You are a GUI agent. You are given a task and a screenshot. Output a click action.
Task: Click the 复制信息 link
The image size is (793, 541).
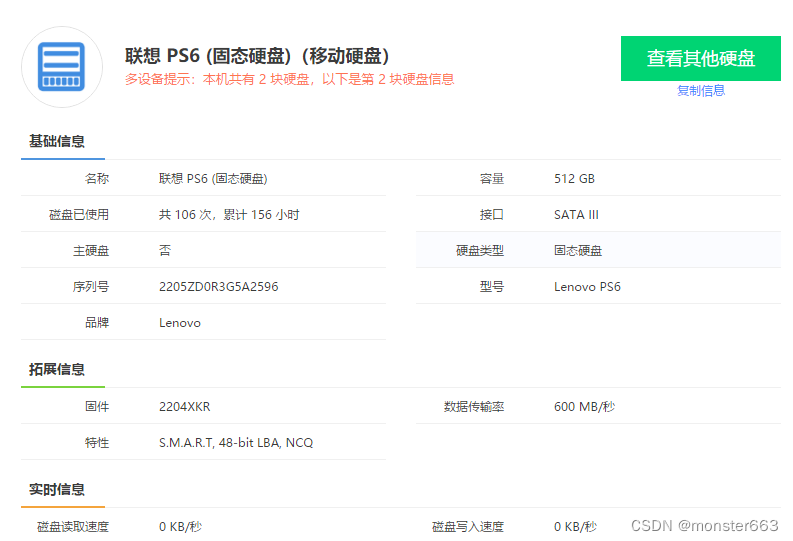700,91
